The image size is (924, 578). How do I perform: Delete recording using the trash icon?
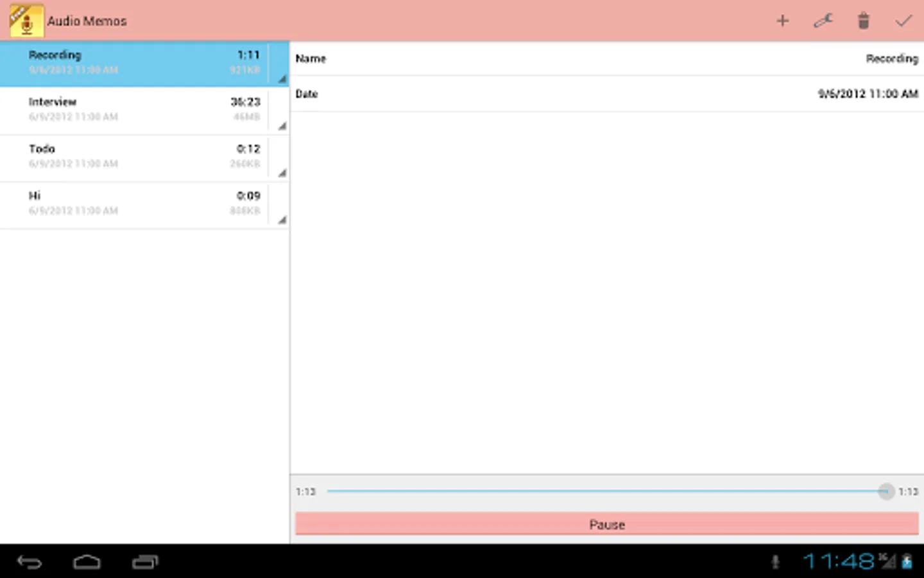pos(864,21)
